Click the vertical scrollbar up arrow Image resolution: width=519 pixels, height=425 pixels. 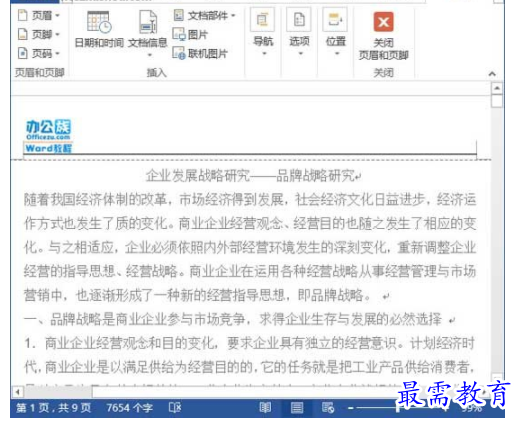pyautogui.click(x=497, y=88)
